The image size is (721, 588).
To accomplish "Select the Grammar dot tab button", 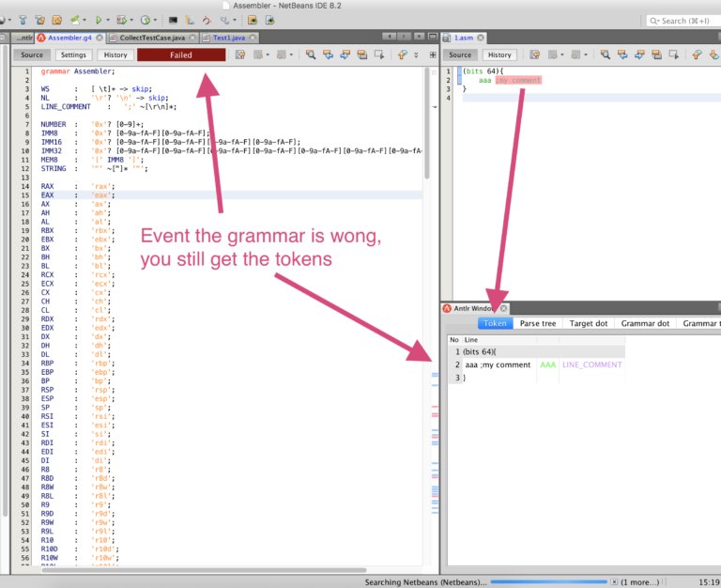I will 645,323.
